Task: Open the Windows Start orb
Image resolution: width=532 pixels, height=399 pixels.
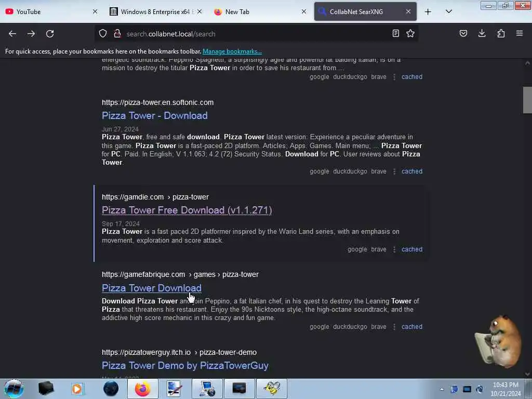Action: click(14, 389)
